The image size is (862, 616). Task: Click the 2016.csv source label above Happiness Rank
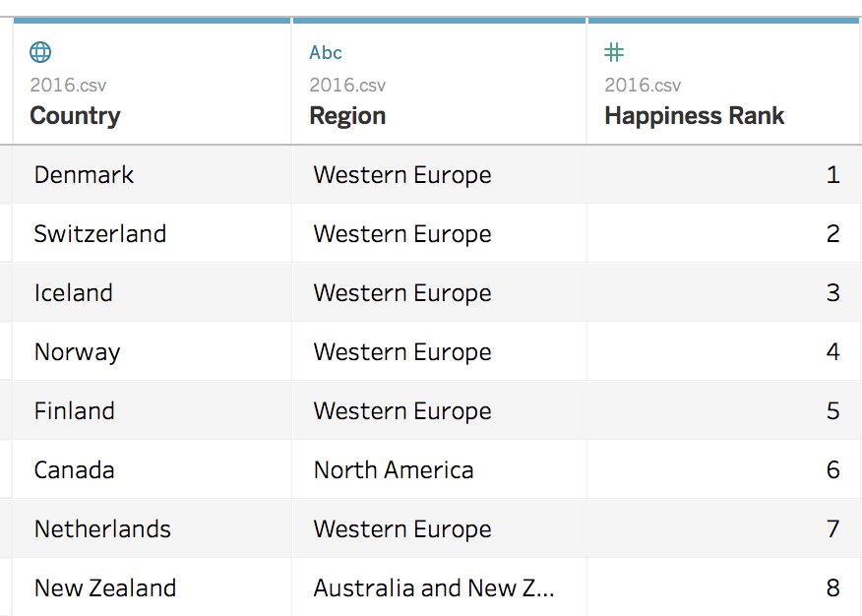click(x=643, y=86)
